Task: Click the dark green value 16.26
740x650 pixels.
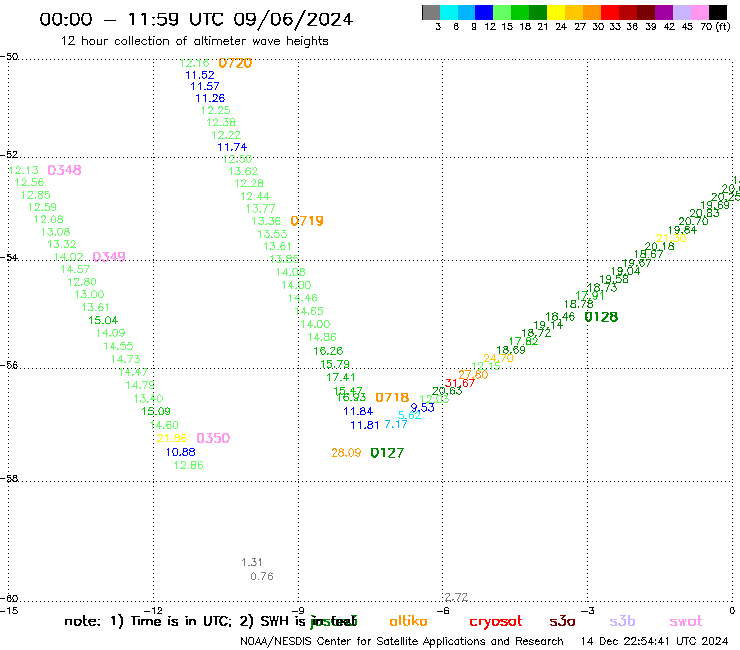Action: point(328,351)
